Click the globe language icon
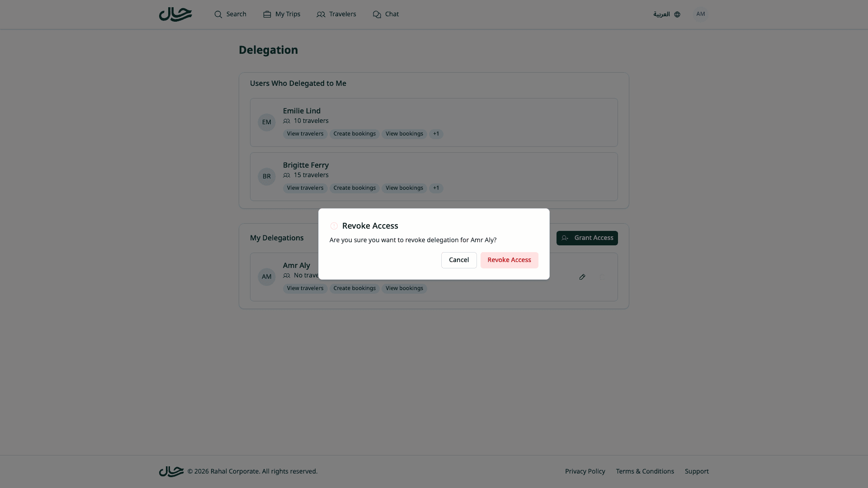Viewport: 868px width, 488px height. pyautogui.click(x=677, y=14)
